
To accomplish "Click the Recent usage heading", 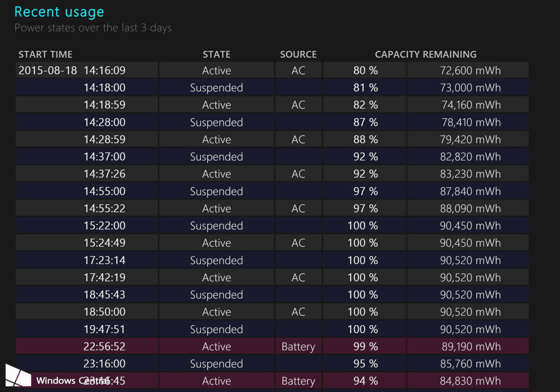I will [59, 12].
